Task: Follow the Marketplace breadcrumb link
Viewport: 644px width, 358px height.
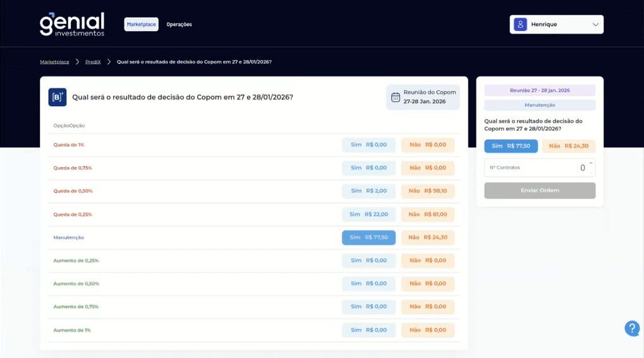Action: click(54, 61)
